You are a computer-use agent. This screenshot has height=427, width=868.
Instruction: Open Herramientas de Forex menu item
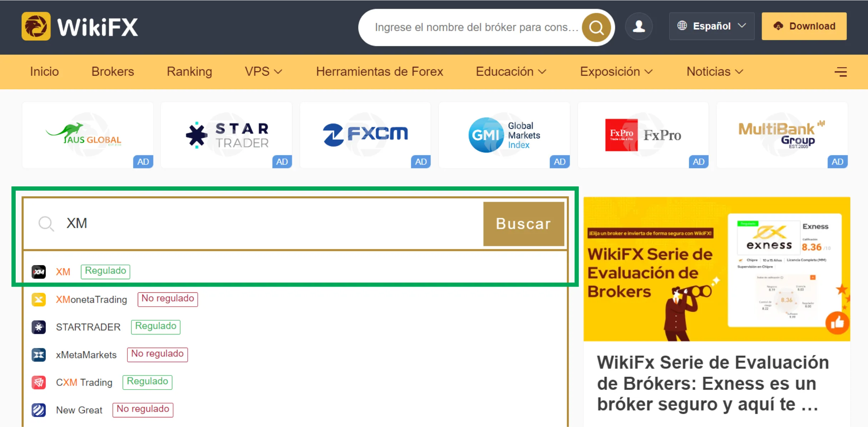click(379, 72)
